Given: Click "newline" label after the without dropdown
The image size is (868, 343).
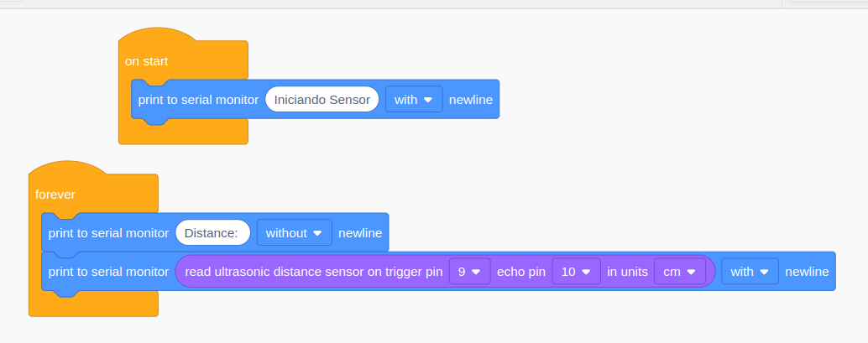Looking at the screenshot, I should tap(360, 232).
